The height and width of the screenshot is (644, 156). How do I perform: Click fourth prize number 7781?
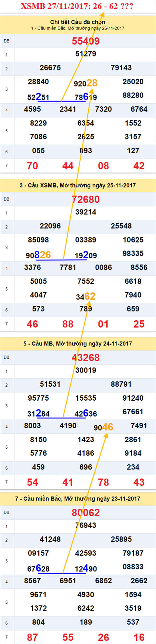click(x=68, y=267)
